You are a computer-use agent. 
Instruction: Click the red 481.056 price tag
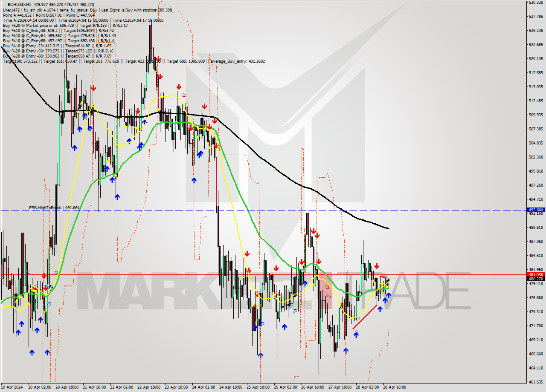point(536,275)
